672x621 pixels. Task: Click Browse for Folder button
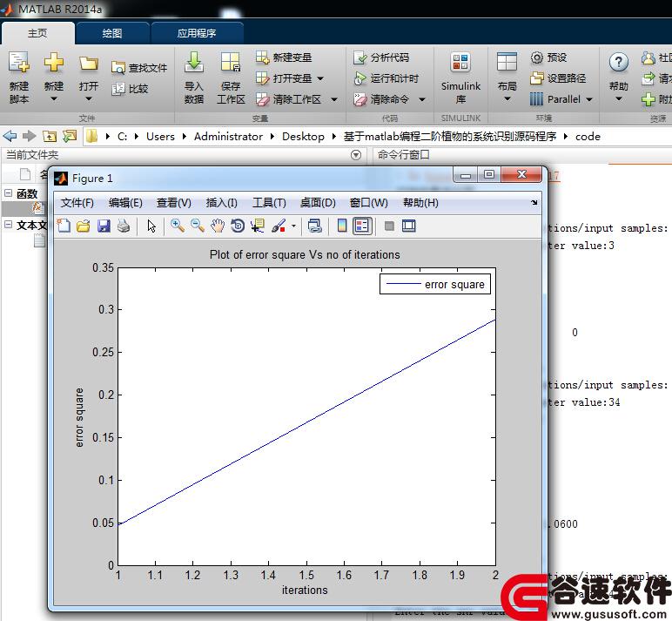click(70, 137)
